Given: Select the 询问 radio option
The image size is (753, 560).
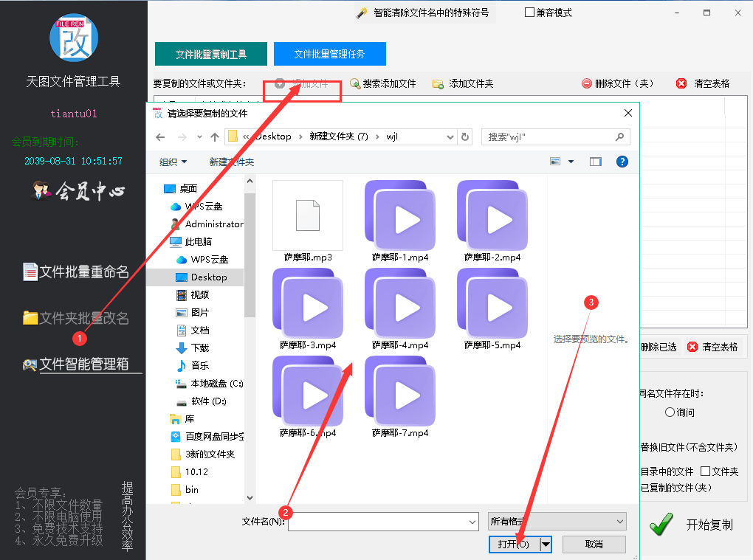Looking at the screenshot, I should point(670,412).
